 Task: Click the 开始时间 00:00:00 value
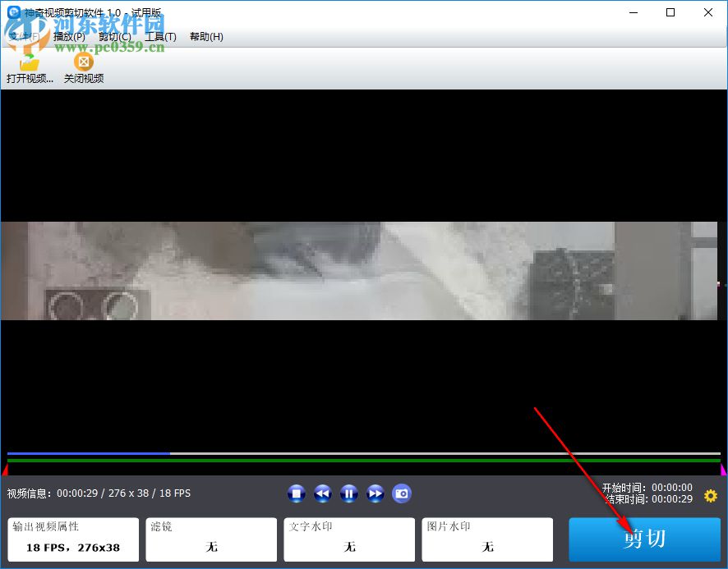(672, 488)
